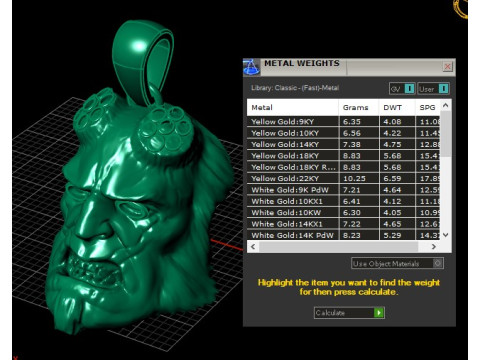Click the horizontal scroll right arrow
Screen dimensions: 480x360
click(433, 246)
